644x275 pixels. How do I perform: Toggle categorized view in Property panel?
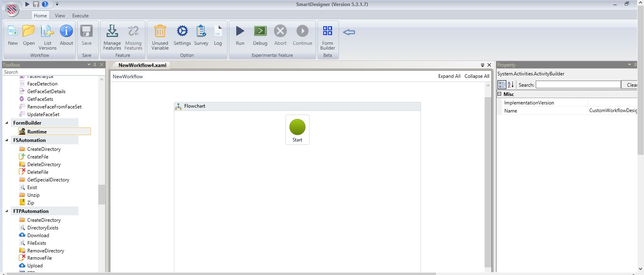502,85
